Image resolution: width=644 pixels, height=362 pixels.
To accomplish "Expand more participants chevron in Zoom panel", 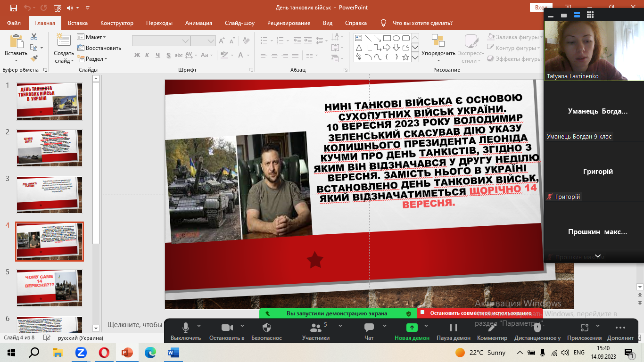I will click(598, 256).
